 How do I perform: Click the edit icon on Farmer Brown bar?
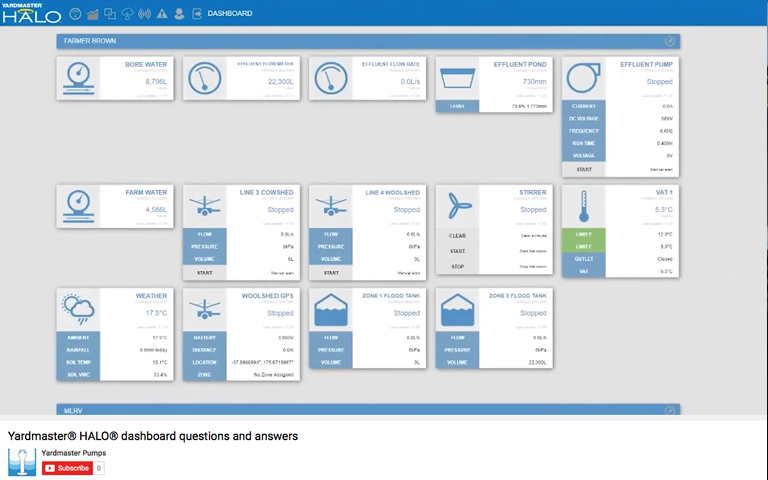pyautogui.click(x=670, y=42)
